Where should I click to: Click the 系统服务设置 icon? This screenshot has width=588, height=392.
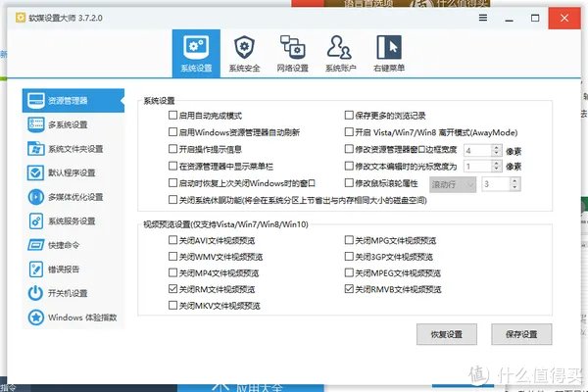tap(36, 220)
